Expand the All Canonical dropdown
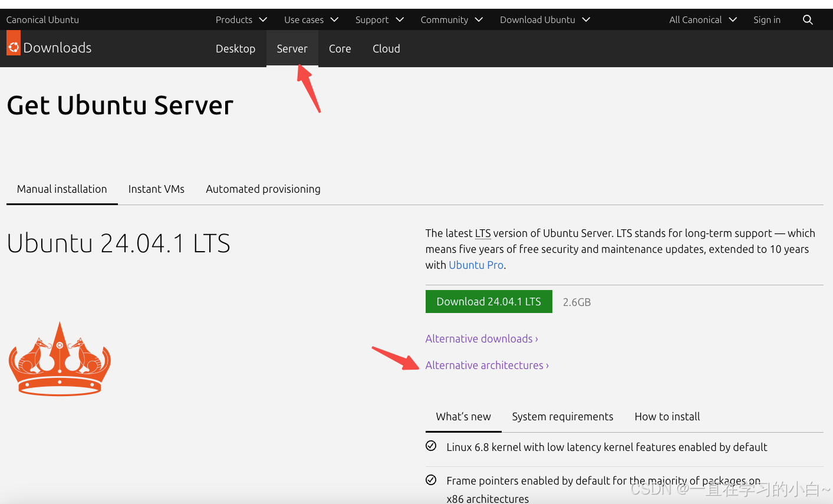 click(703, 19)
